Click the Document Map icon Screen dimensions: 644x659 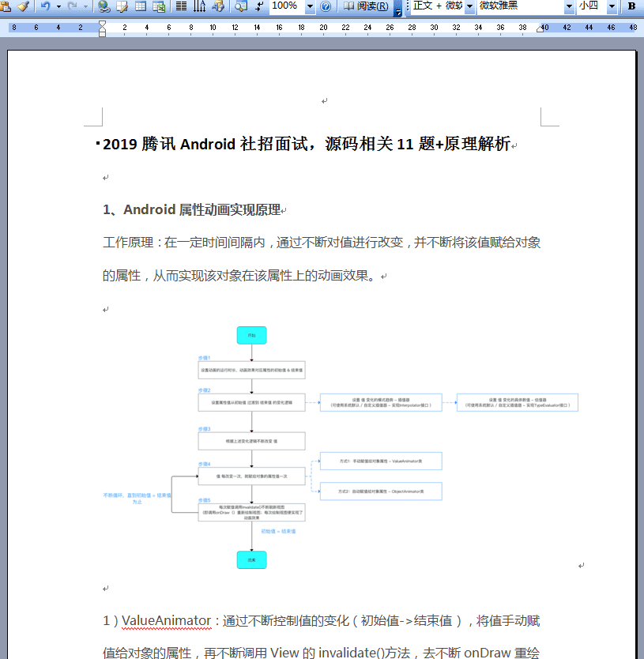pyautogui.click(x=243, y=7)
